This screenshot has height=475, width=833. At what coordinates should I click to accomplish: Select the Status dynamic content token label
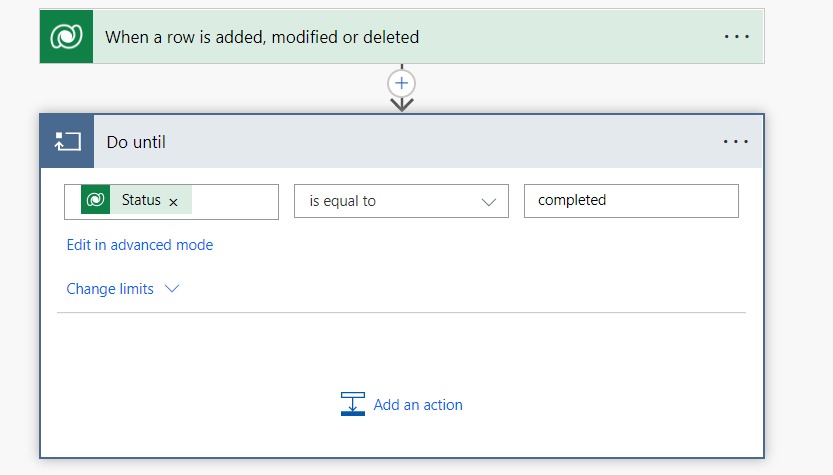click(141, 200)
